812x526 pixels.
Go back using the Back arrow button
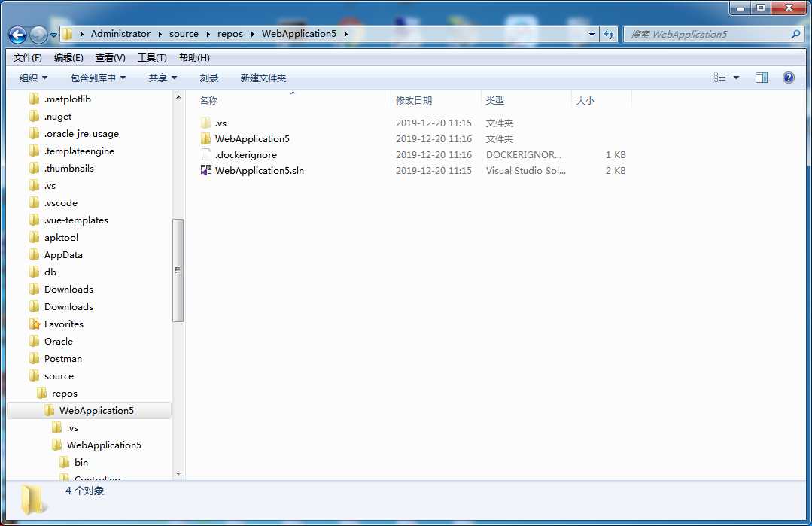point(17,35)
